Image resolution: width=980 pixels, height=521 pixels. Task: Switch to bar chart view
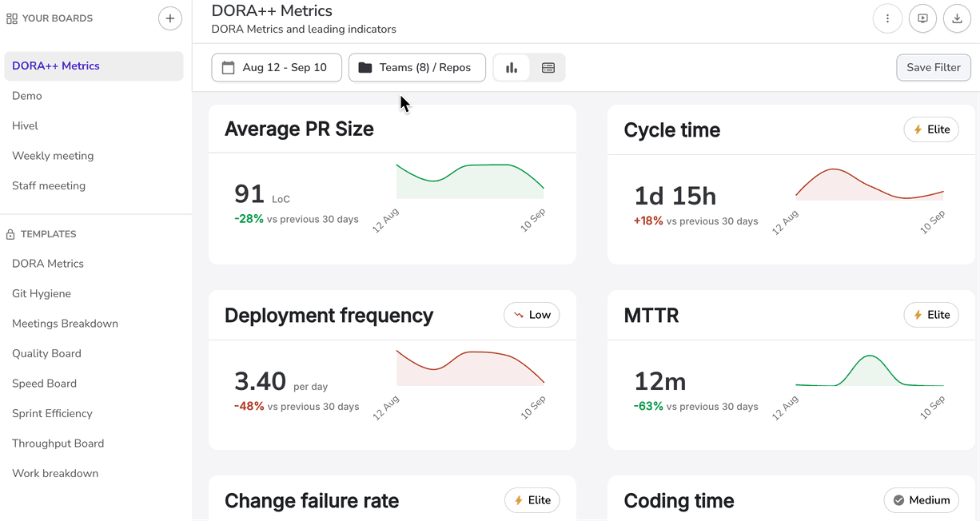click(512, 68)
